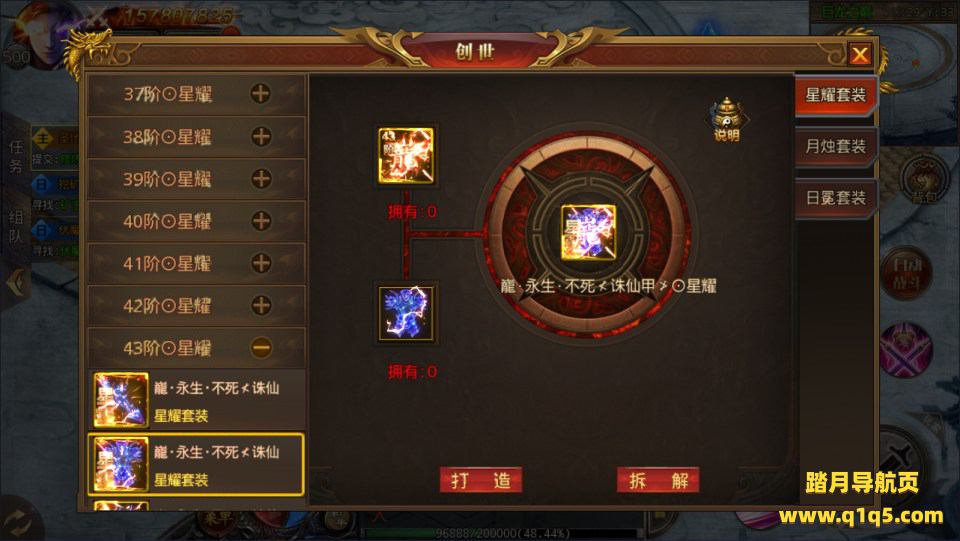Select highlighted 龍·永生·不死 诛仙 星耀套装 item

point(197,464)
